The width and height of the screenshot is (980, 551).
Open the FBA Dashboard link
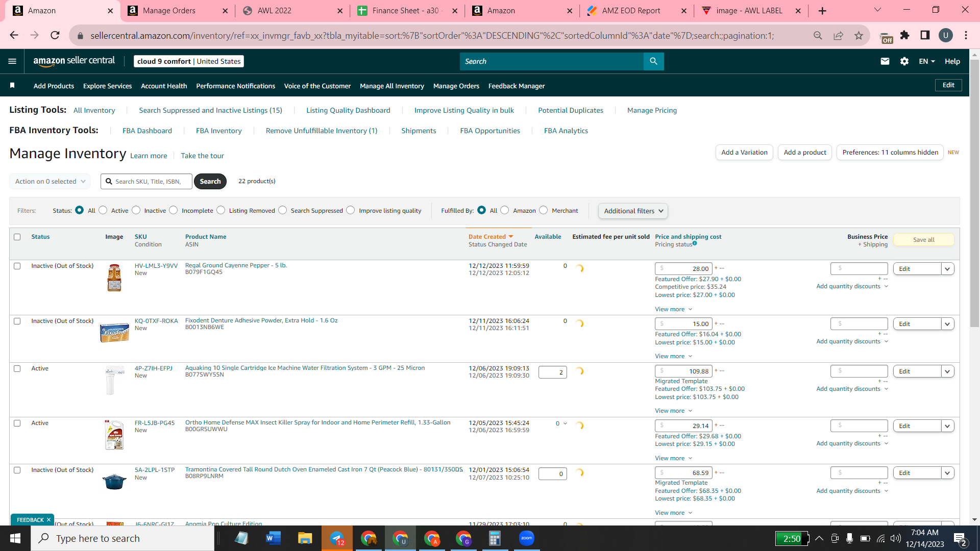[x=147, y=131]
